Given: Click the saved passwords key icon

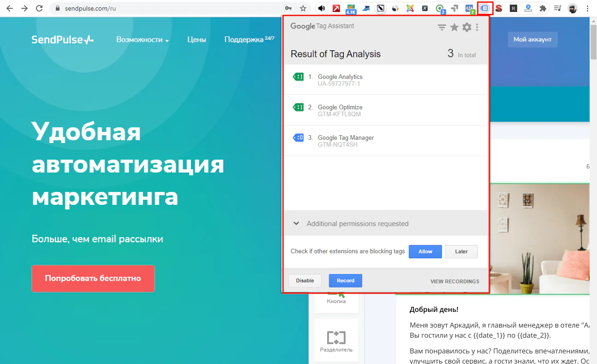Looking at the screenshot, I should [288, 8].
